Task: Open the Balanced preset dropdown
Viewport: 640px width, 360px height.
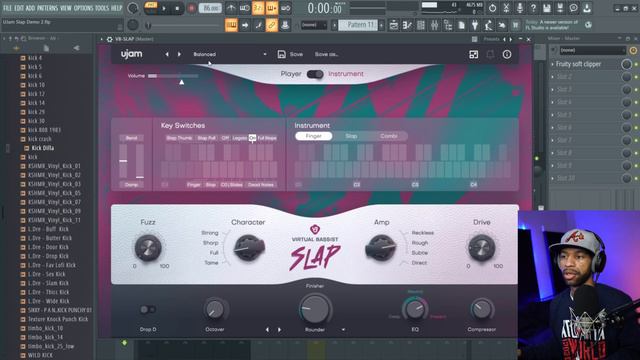Action: (x=229, y=54)
